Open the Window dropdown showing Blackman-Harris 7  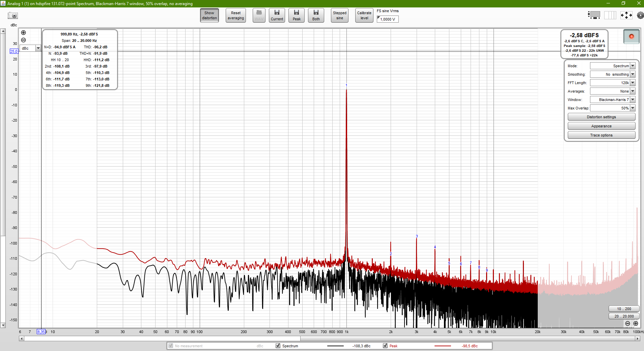tap(613, 100)
